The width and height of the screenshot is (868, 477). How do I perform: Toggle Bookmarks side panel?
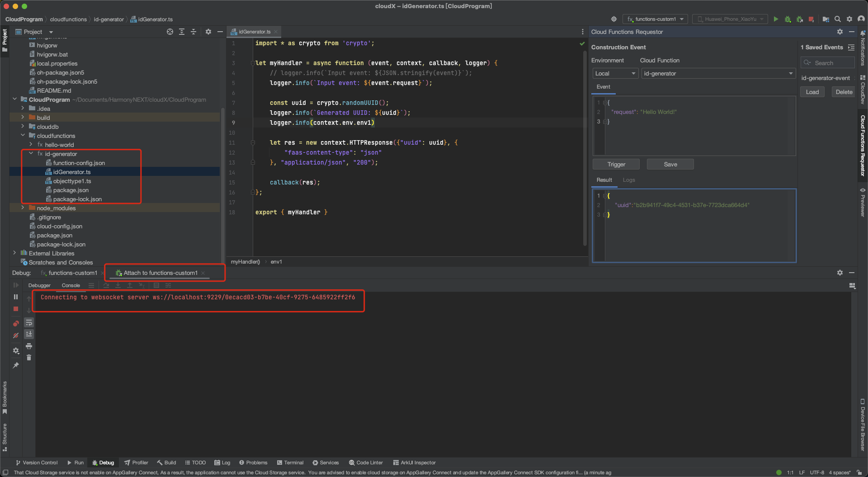pyautogui.click(x=5, y=397)
